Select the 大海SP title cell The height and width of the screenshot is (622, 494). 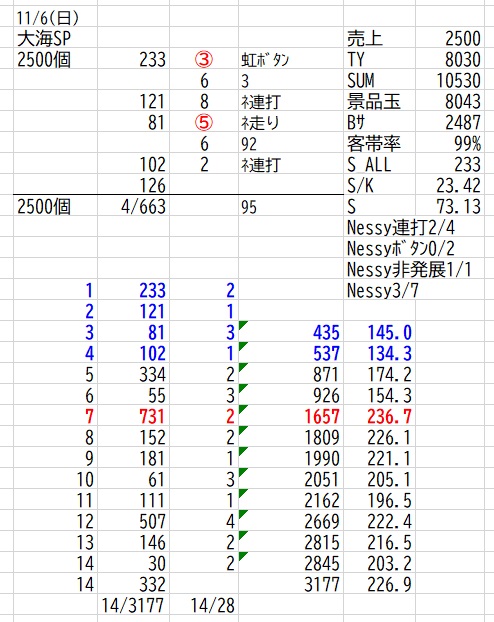point(55,38)
